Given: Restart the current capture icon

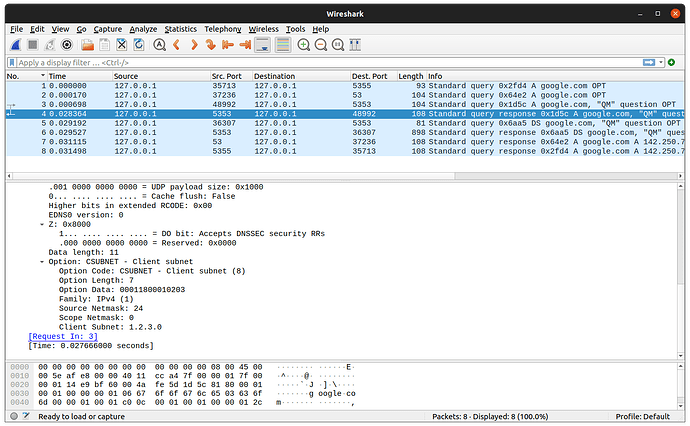Looking at the screenshot, I should [x=50, y=45].
